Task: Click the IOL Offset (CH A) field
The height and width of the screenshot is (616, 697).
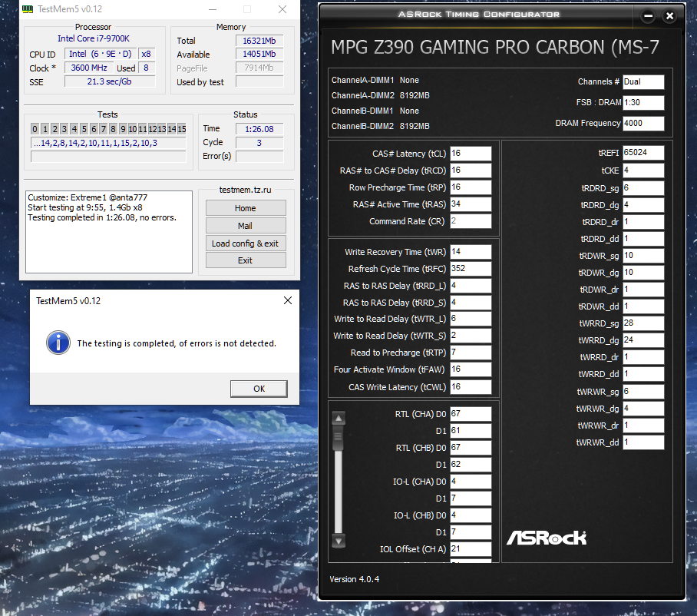Action: 471,549
